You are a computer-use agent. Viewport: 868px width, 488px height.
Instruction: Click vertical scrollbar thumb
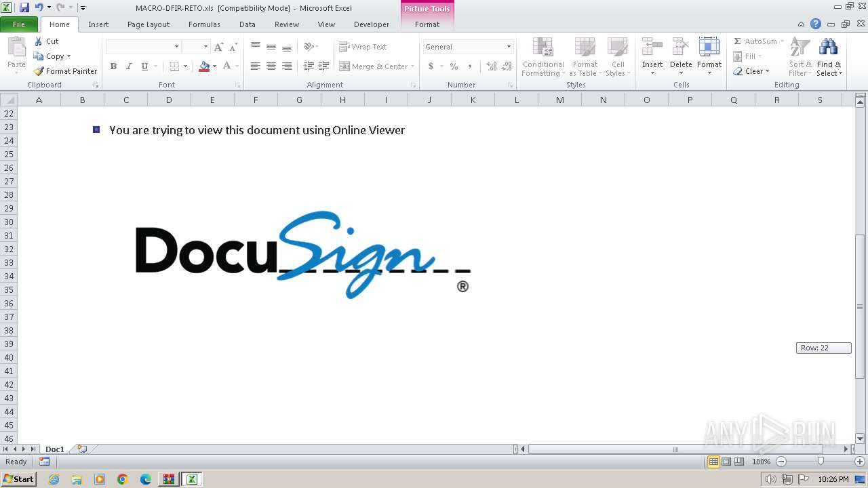pyautogui.click(x=860, y=306)
